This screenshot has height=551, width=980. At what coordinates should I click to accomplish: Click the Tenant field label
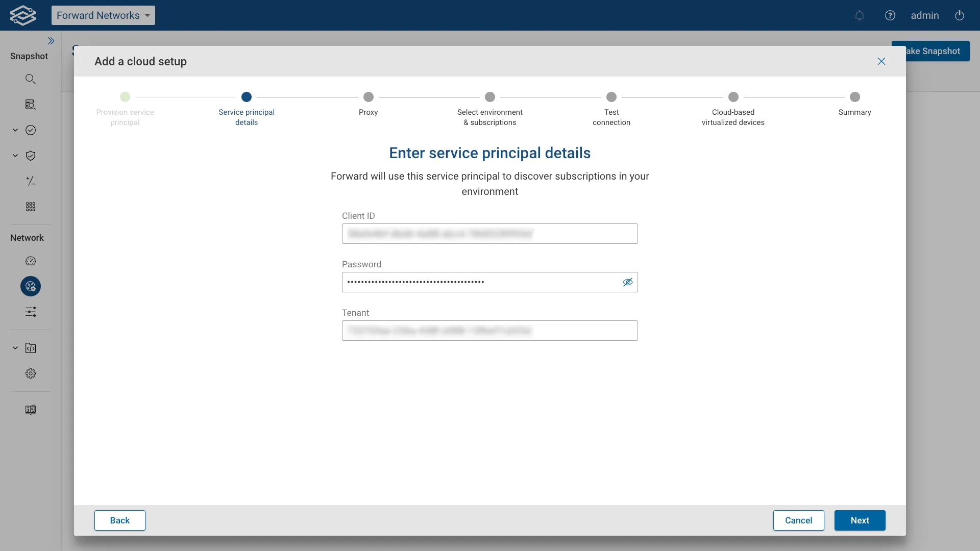click(355, 313)
